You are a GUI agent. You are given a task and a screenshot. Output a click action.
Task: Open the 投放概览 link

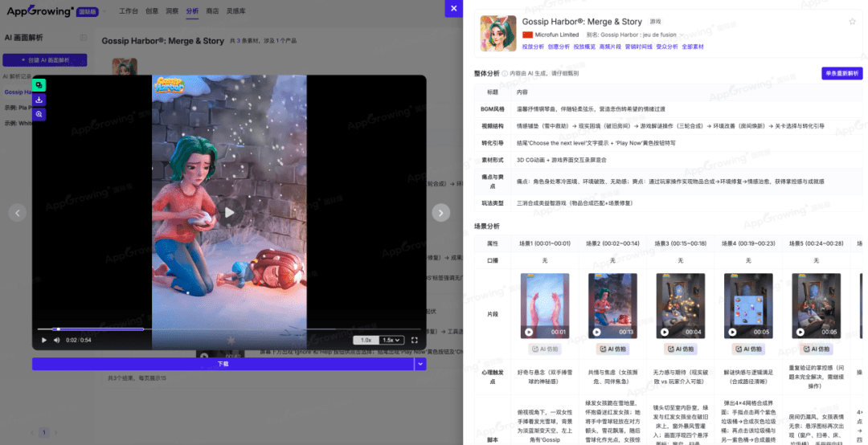584,47
